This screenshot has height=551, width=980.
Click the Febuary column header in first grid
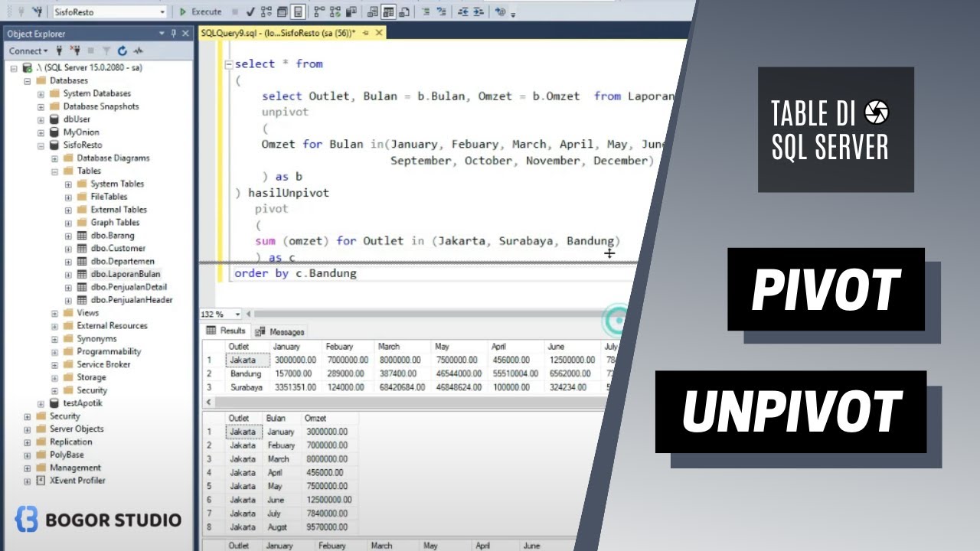339,347
